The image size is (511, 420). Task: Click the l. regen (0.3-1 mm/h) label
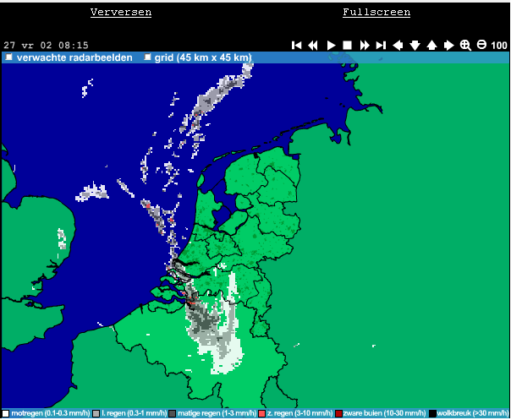click(x=135, y=413)
